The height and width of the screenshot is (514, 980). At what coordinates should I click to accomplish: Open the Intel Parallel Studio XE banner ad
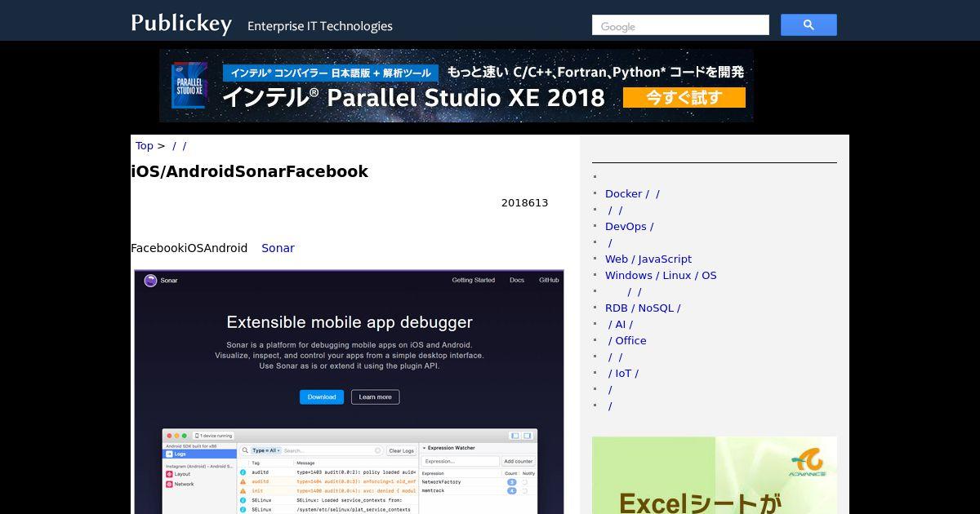(457, 86)
